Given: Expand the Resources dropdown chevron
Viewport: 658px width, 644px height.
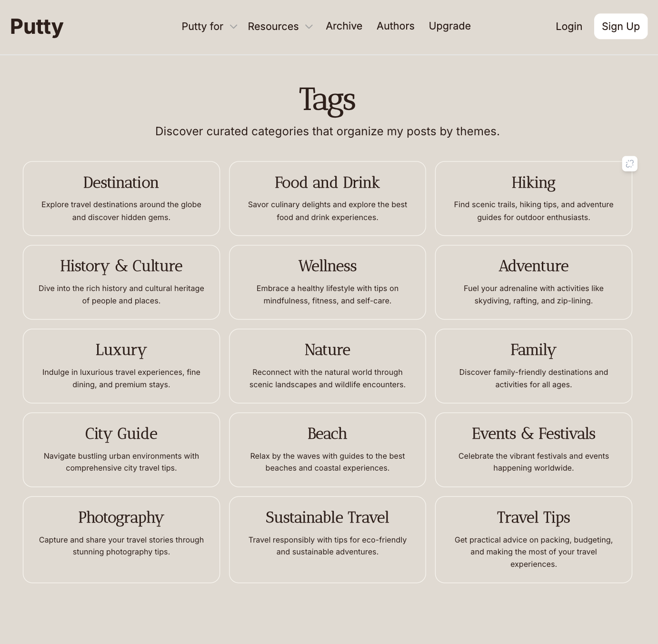Looking at the screenshot, I should click(309, 27).
